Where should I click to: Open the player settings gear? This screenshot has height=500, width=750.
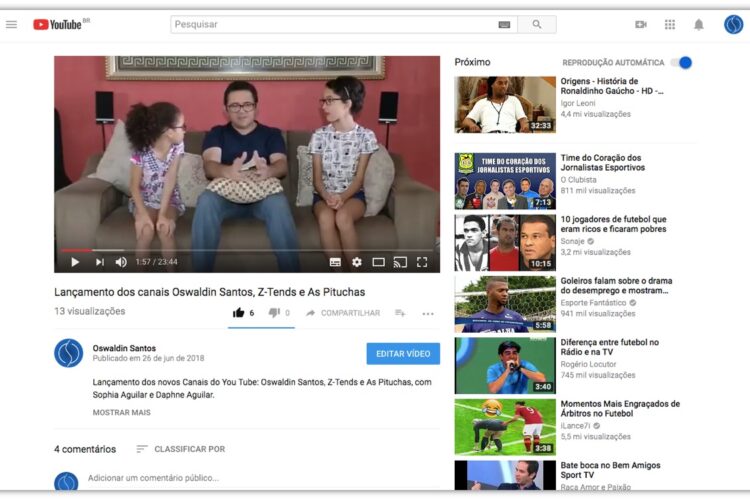pos(357,262)
